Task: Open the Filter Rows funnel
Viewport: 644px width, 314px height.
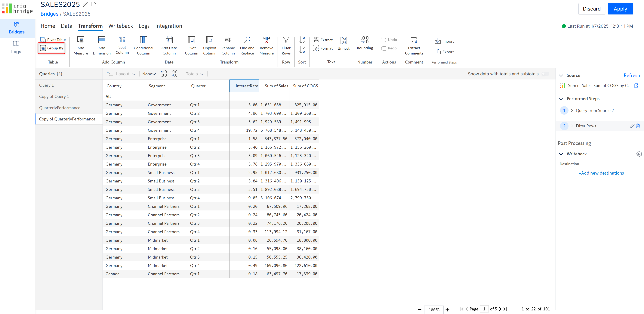Action: click(286, 40)
